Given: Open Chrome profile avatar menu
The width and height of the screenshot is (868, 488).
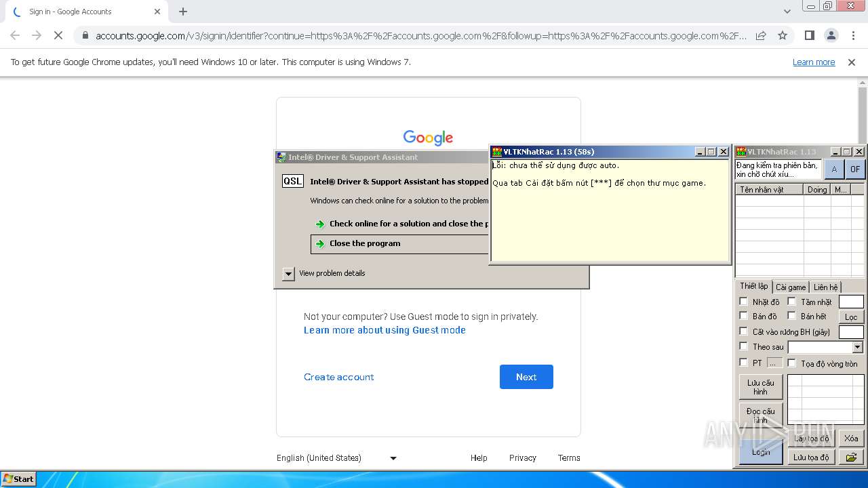Looking at the screenshot, I should click(x=831, y=35).
